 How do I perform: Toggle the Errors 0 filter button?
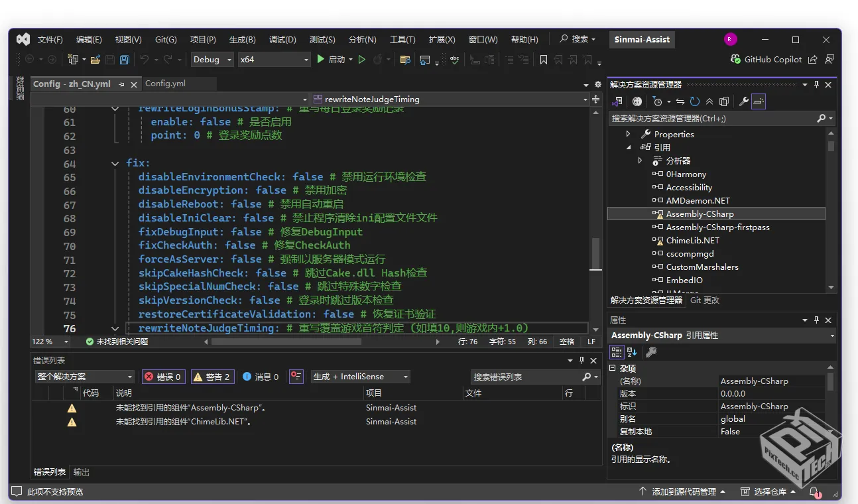pyautogui.click(x=163, y=377)
